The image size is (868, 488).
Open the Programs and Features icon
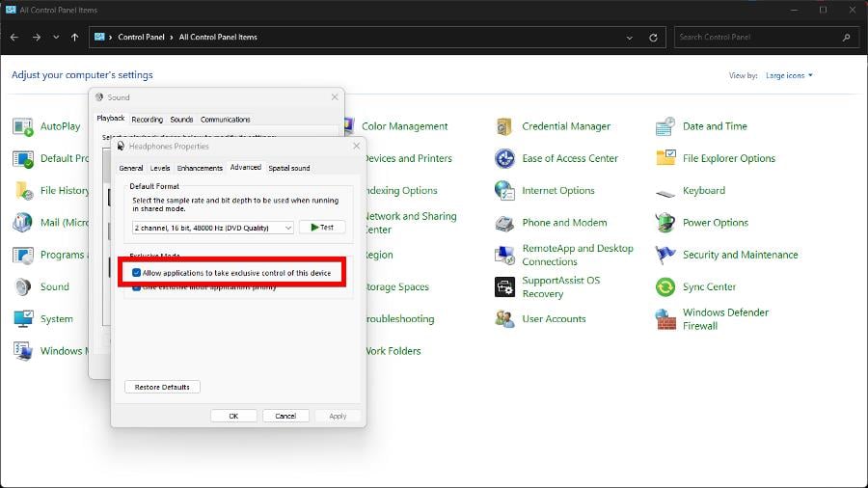(23, 255)
